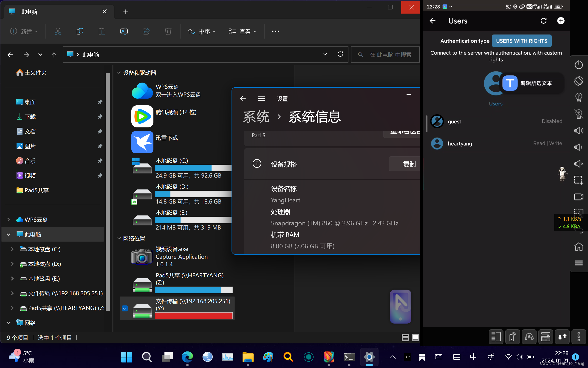Open the 新建 dropdown
588x368 pixels.
(x=24, y=32)
